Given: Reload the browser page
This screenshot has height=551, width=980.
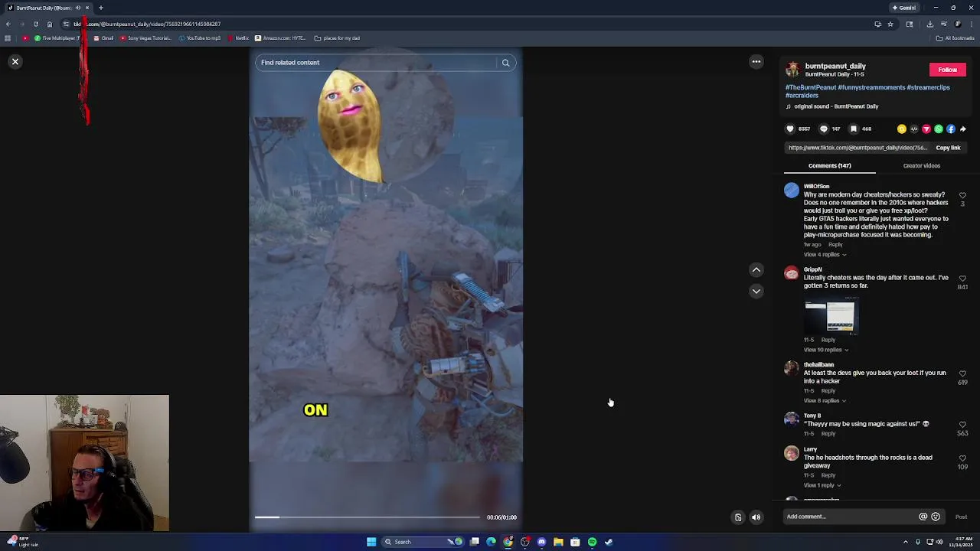Looking at the screenshot, I should click(x=36, y=24).
